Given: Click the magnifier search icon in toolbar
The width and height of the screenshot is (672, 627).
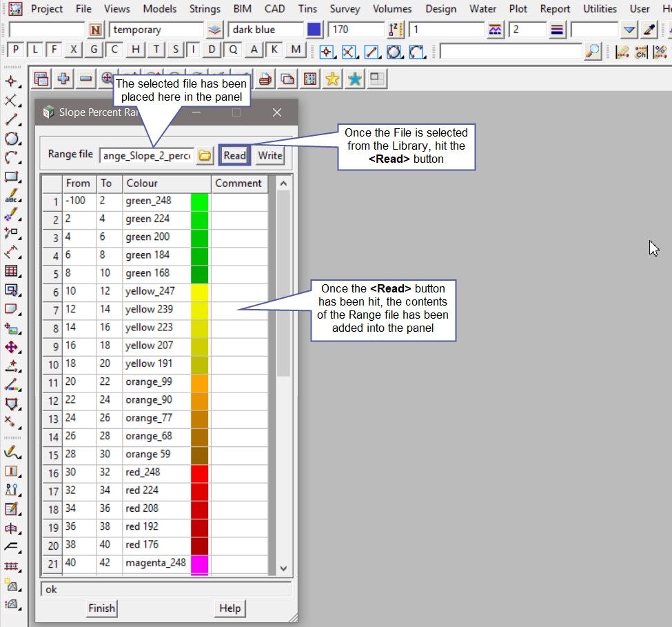Looking at the screenshot, I should [x=593, y=51].
